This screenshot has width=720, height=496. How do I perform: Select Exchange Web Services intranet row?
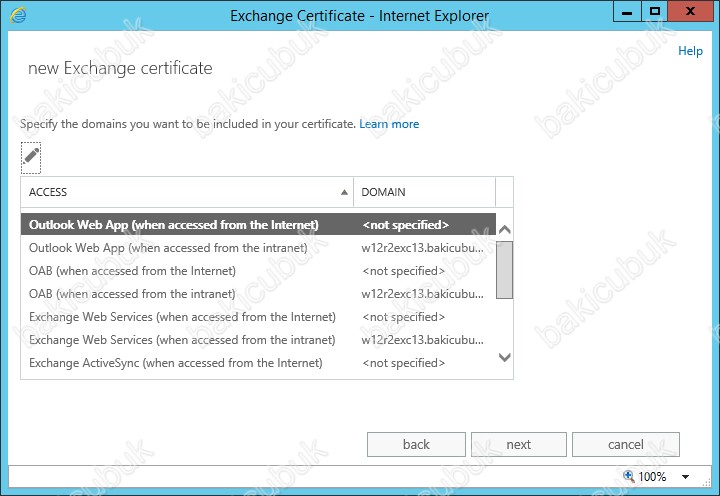pyautogui.click(x=258, y=340)
